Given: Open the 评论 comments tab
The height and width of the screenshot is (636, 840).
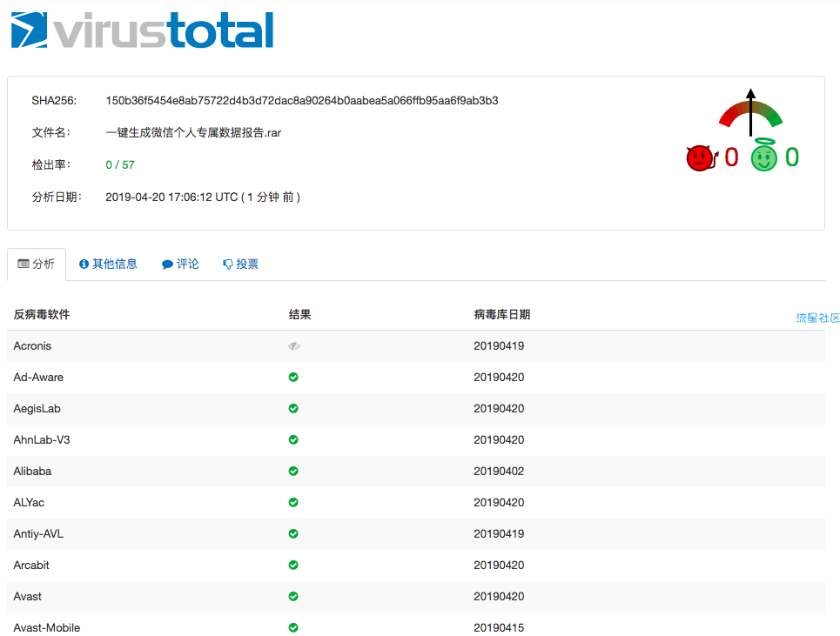Looking at the screenshot, I should [180, 264].
